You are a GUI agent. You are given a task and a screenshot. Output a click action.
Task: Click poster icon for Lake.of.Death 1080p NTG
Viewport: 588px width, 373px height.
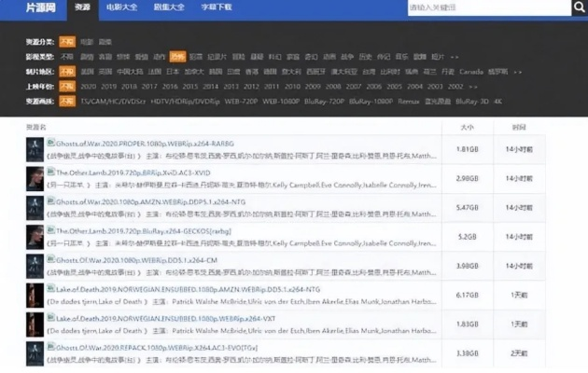coord(35,296)
